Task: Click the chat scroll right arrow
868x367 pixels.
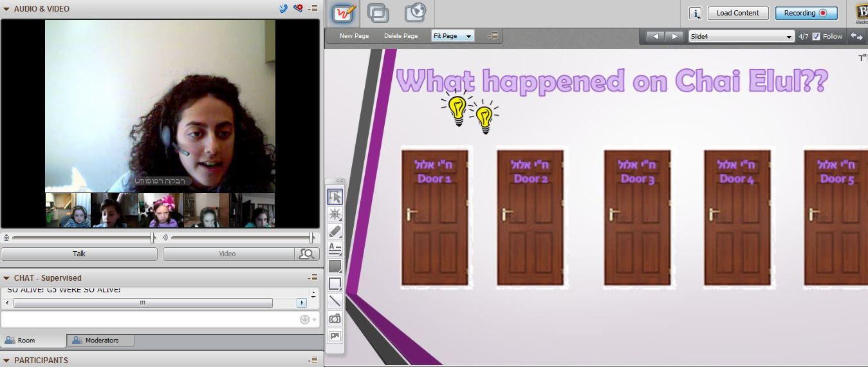Action: coord(301,303)
